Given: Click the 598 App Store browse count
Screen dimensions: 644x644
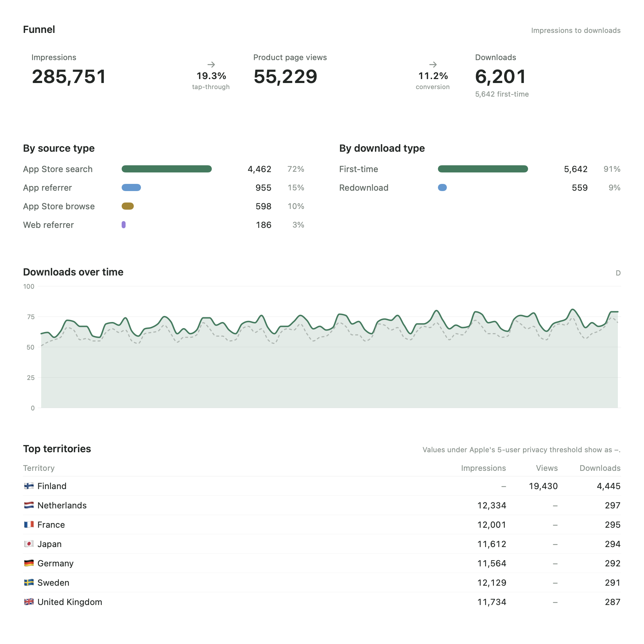Looking at the screenshot, I should coord(263,206).
